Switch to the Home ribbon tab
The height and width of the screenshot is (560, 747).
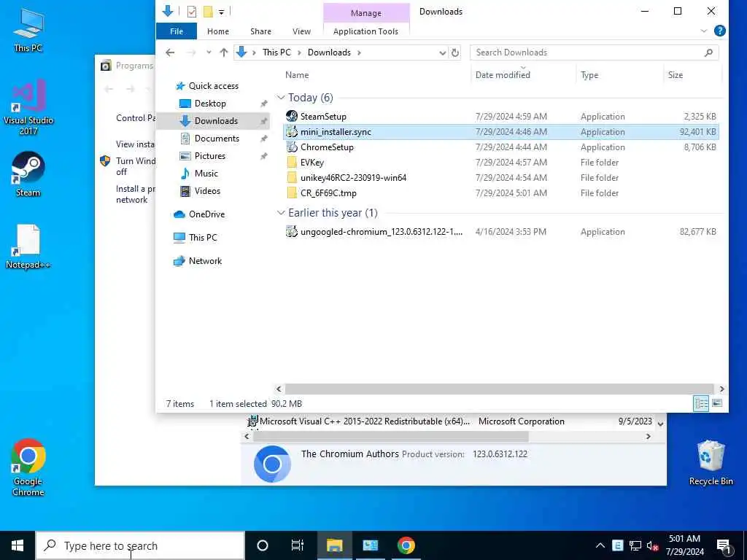(217, 31)
